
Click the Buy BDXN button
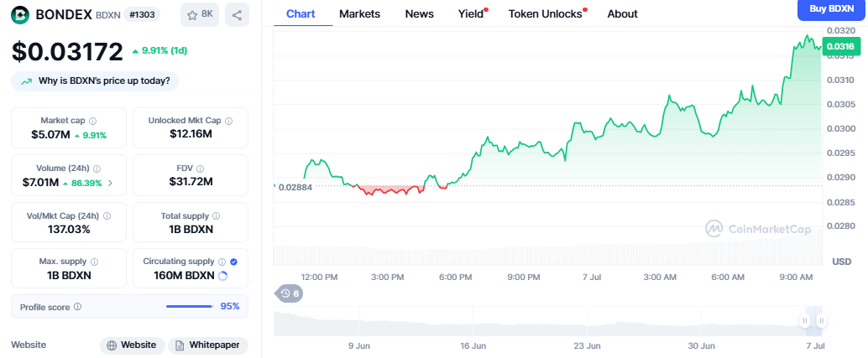(x=831, y=9)
